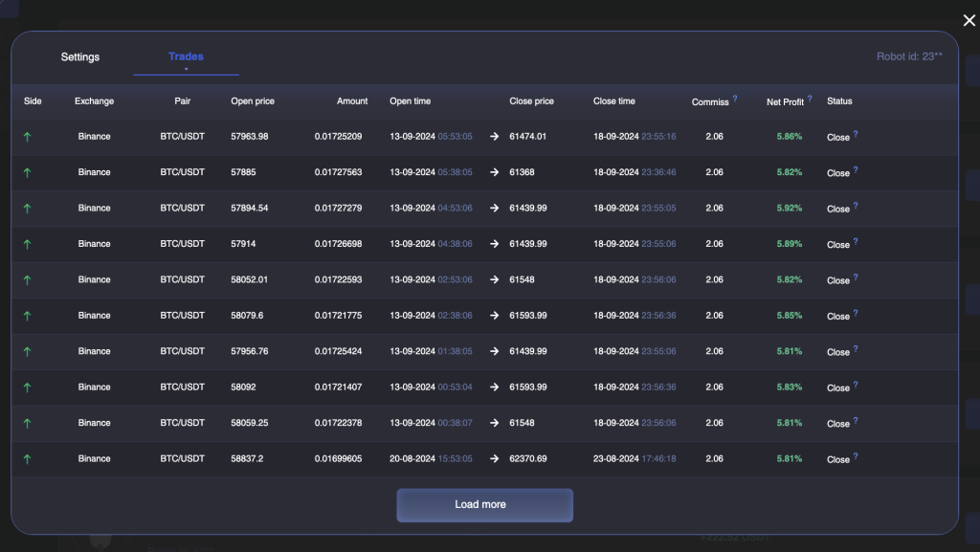Viewport: 980px width, 552px height.
Task: Click the green side arrow on the 58837.2 trade
Action: click(x=28, y=459)
